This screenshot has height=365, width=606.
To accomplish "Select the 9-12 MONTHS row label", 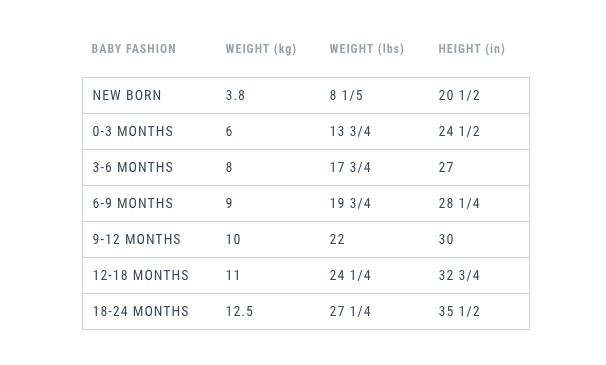I will pyautogui.click(x=136, y=239).
